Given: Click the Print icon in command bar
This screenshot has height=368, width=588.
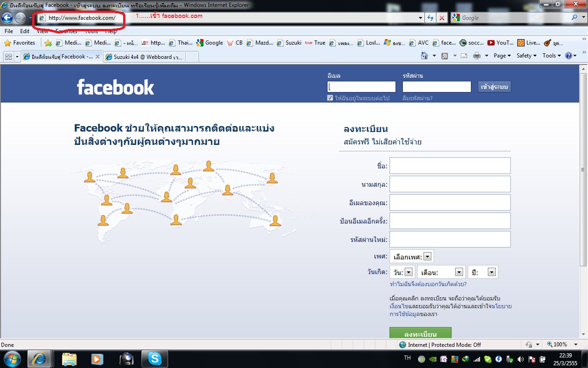Looking at the screenshot, I should pos(477,56).
